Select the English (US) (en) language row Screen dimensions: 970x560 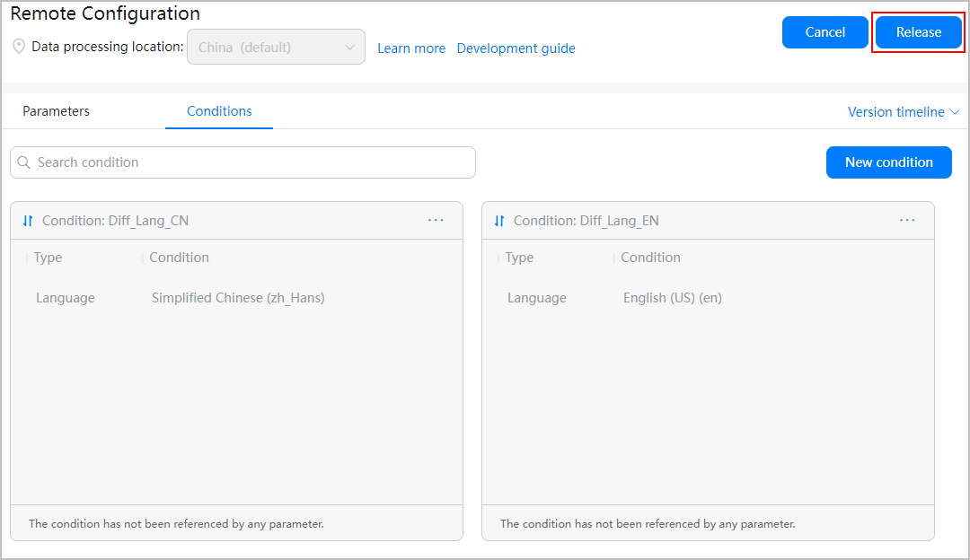pyautogui.click(x=672, y=298)
